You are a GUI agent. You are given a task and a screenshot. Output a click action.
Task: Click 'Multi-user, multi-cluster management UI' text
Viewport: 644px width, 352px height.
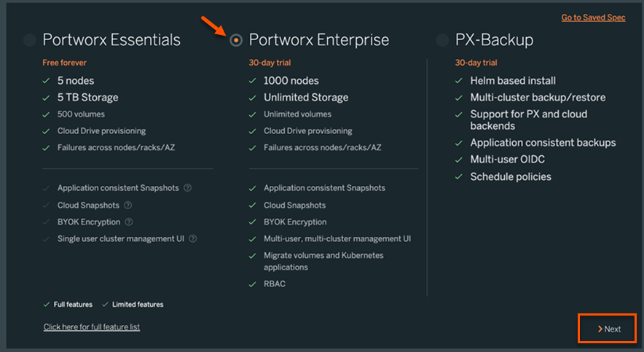point(337,238)
